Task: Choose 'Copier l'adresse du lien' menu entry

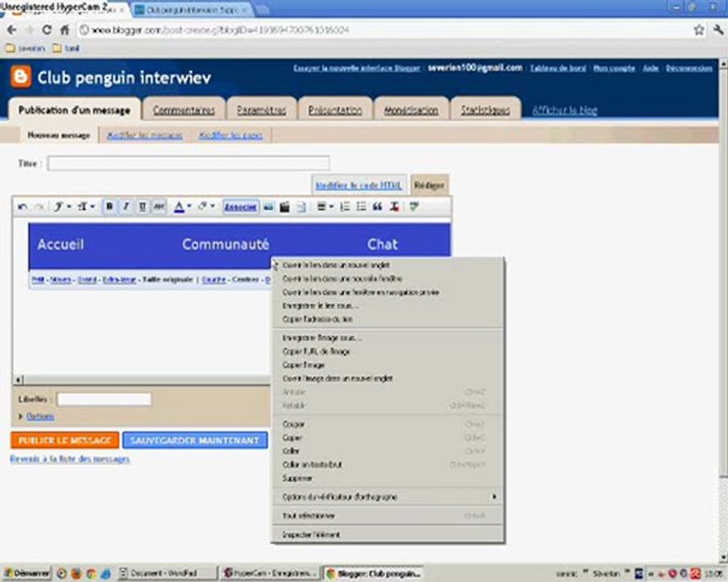Action: 387,318
